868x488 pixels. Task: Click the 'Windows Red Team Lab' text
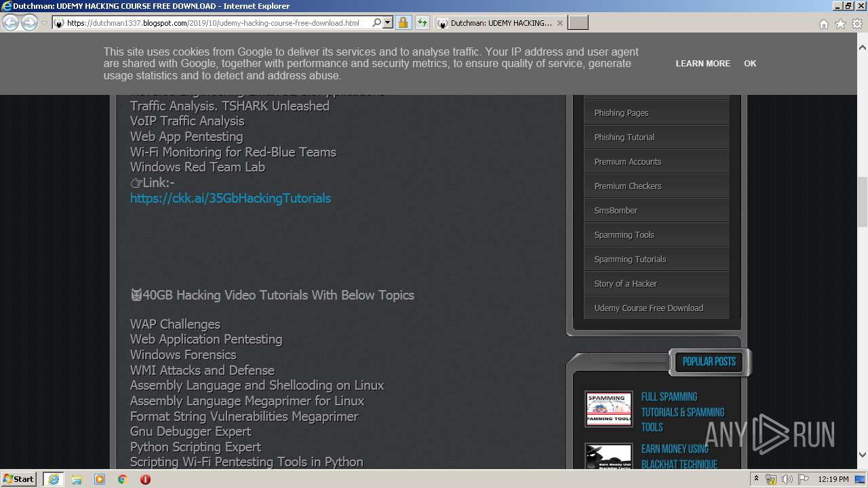[197, 167]
